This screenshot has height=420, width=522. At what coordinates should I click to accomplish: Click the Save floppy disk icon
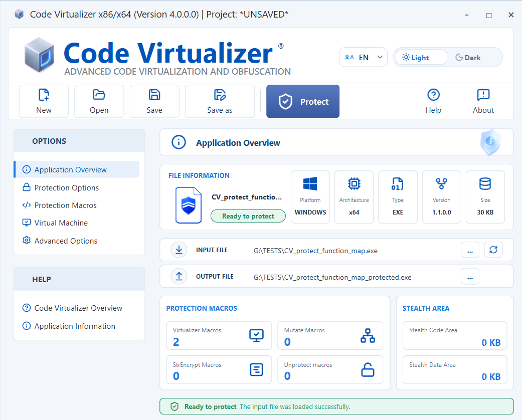154,95
